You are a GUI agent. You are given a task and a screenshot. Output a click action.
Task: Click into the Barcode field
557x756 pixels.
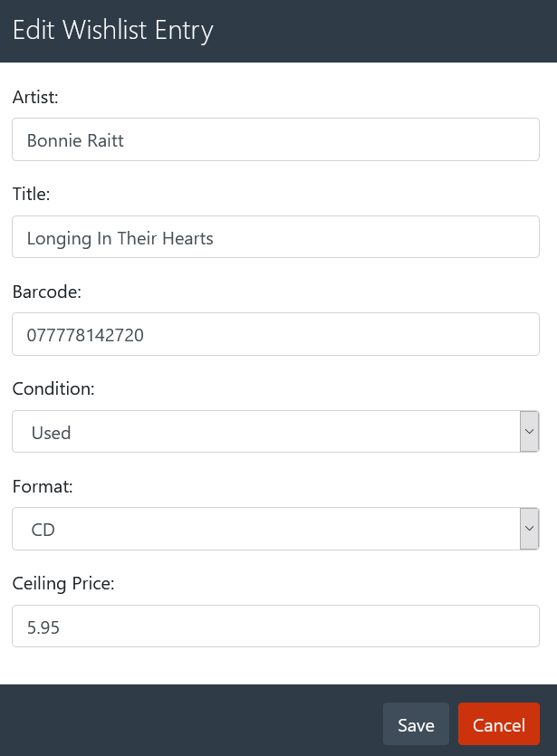(275, 335)
